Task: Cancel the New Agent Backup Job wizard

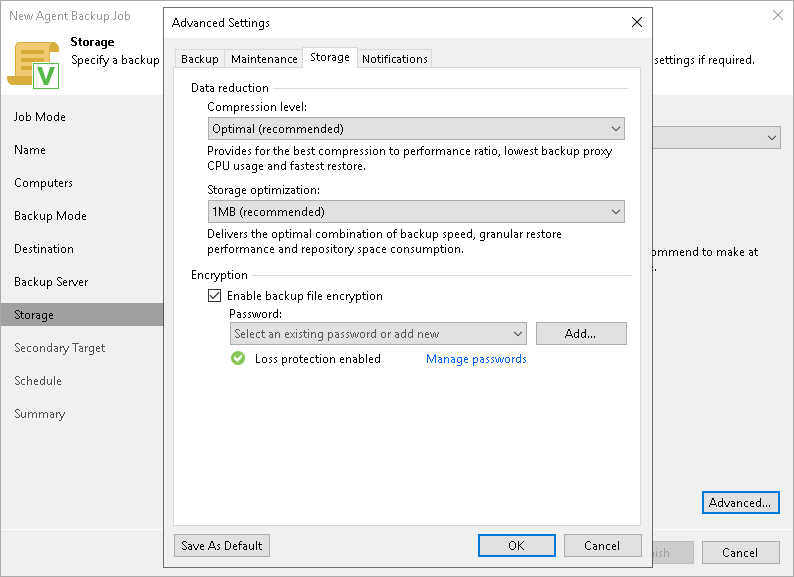Action: [x=740, y=553]
